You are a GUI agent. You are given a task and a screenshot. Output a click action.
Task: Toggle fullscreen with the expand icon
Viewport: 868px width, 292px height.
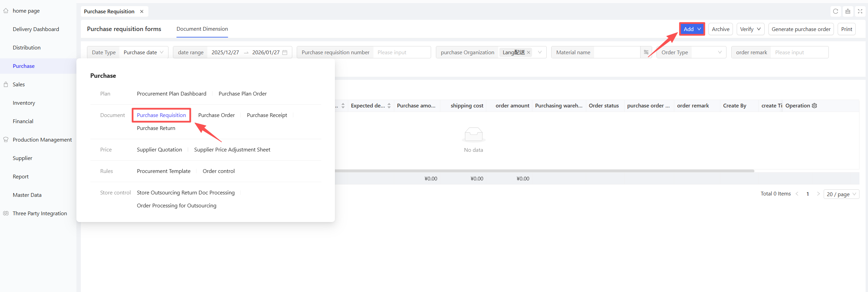click(860, 11)
